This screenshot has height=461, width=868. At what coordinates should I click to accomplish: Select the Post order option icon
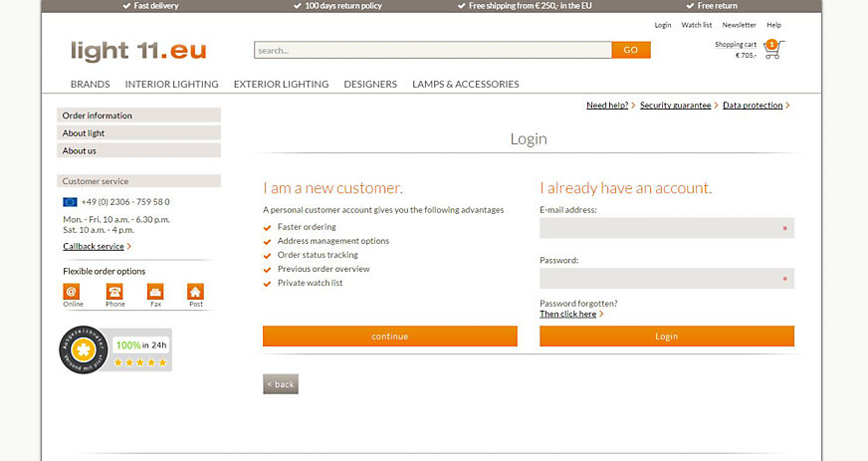coord(195,292)
